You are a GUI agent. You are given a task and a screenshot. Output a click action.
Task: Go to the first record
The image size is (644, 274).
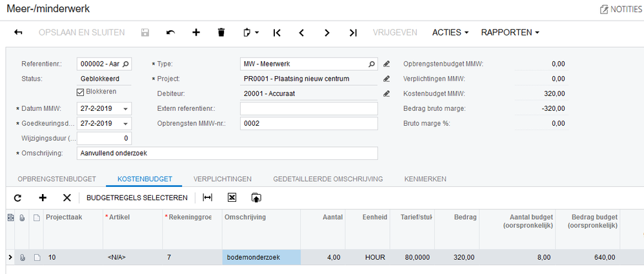tap(277, 32)
